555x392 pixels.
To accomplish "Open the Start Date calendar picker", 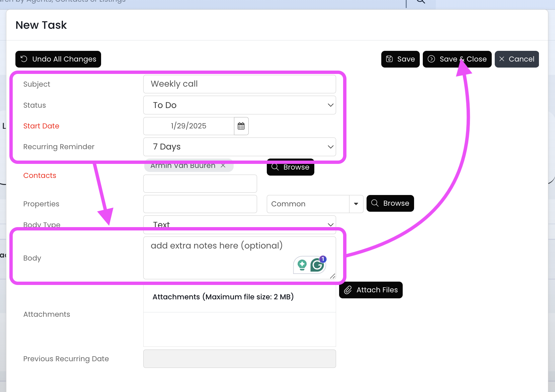I will (241, 126).
